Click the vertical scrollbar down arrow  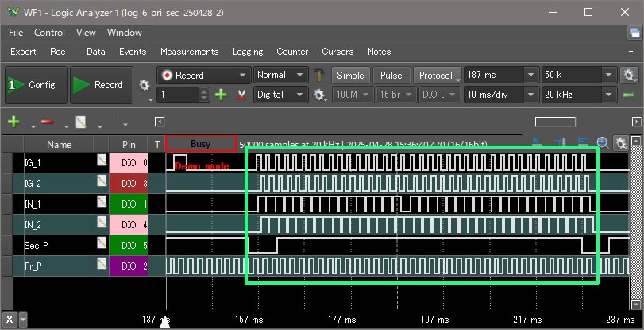point(636,305)
